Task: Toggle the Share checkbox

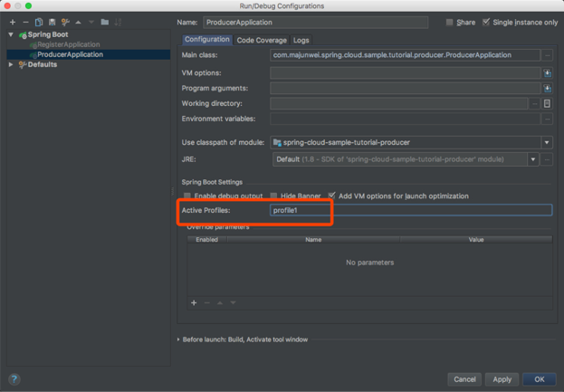Action: (449, 23)
